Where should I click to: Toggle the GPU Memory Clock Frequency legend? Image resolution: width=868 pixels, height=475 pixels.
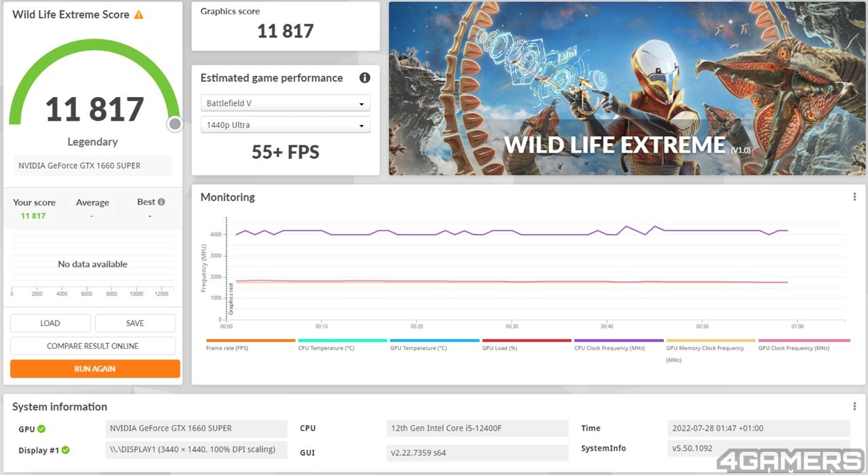[711, 351]
